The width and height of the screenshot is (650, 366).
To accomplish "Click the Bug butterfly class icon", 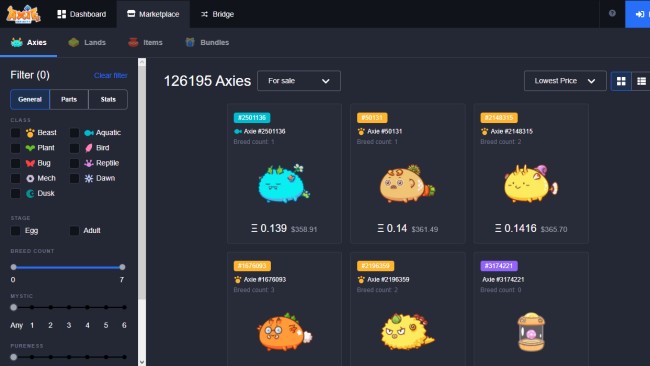I will click(x=30, y=163).
